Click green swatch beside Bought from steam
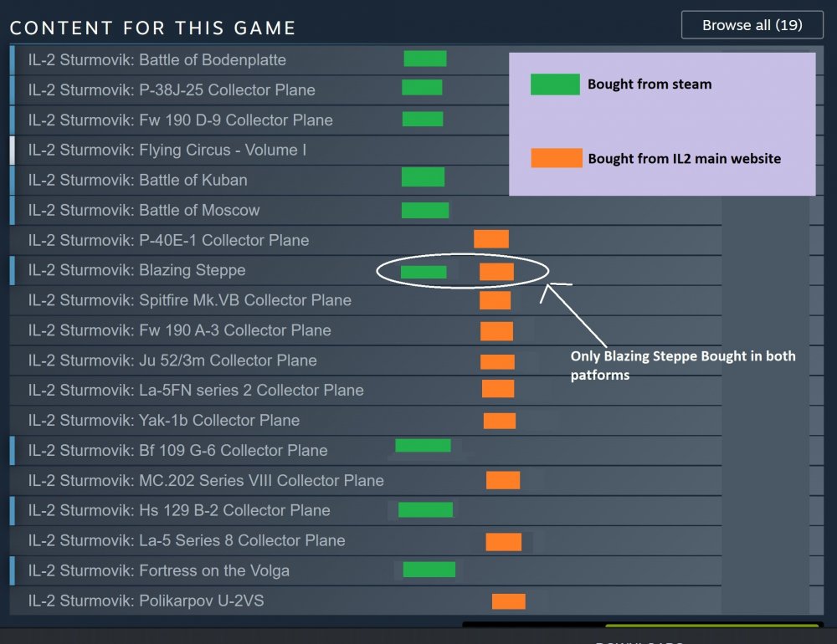Image resolution: width=837 pixels, height=644 pixels. coord(555,84)
